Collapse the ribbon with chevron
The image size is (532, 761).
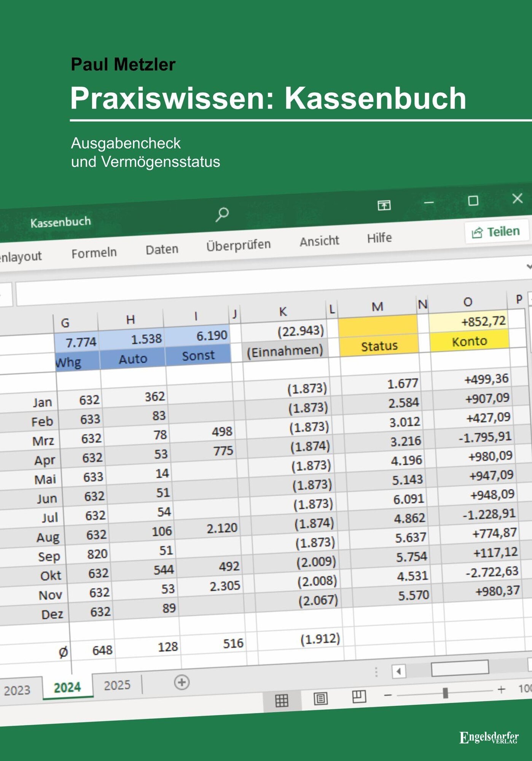click(529, 266)
